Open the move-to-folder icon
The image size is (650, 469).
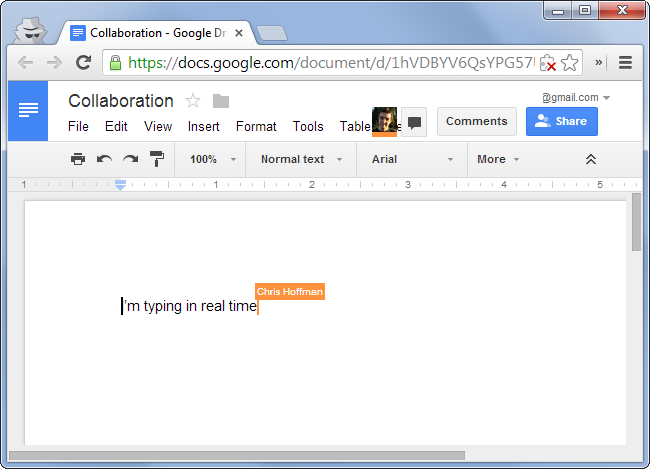tap(221, 101)
